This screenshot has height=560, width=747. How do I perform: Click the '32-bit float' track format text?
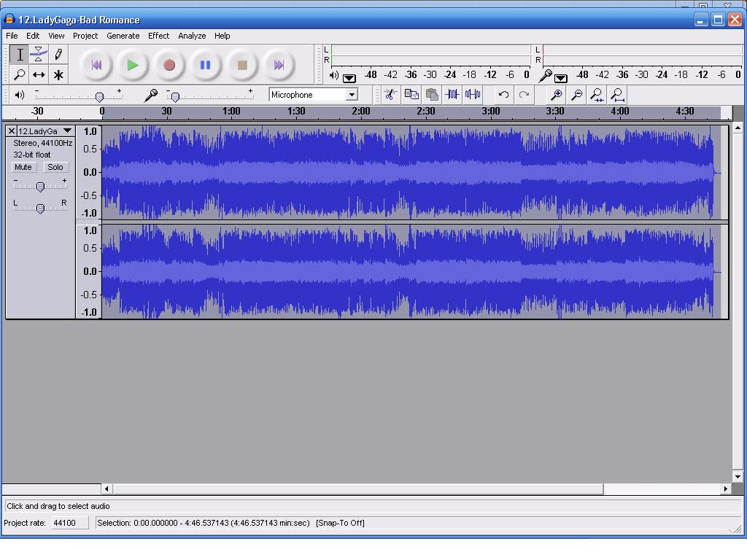point(32,155)
